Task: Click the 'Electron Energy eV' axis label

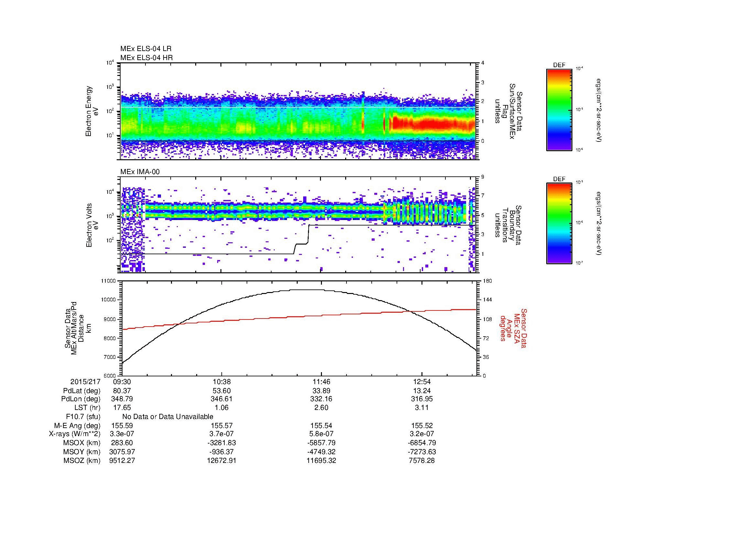Action: pyautogui.click(x=92, y=111)
